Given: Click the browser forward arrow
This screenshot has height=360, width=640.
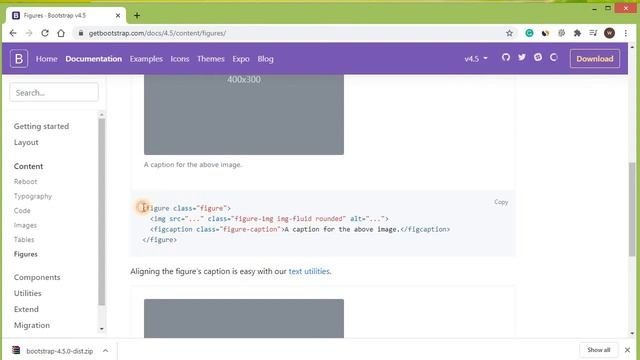Looking at the screenshot, I should [x=29, y=33].
